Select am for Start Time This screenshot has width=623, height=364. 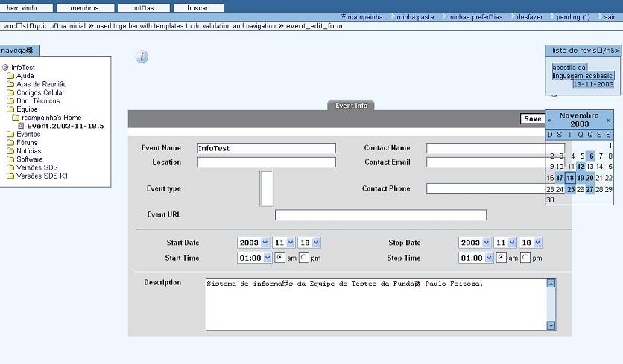279,258
